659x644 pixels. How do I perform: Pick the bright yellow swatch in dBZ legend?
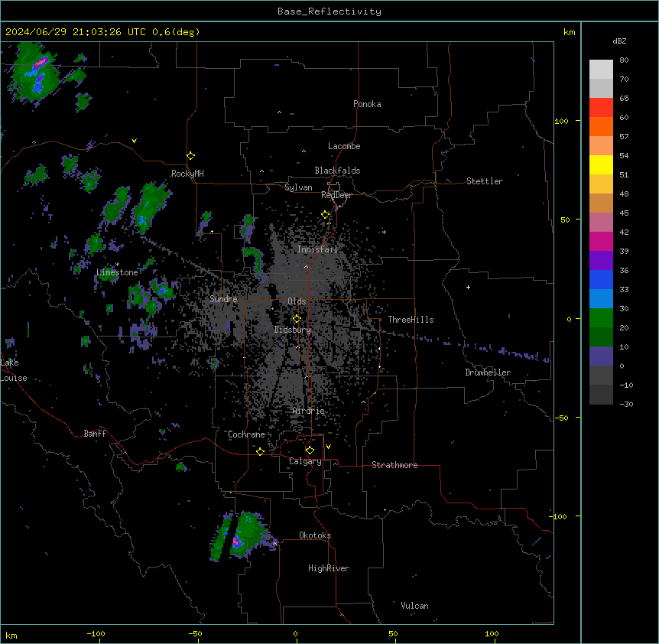pos(601,164)
